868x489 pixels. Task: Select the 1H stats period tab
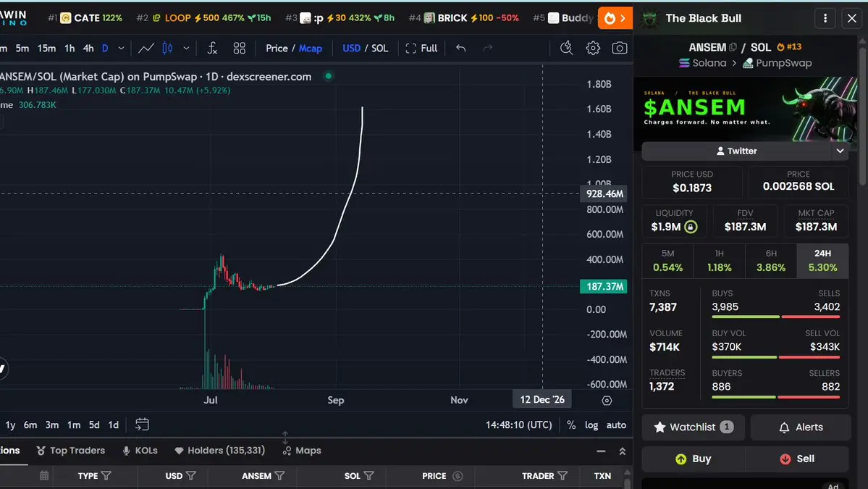tap(719, 260)
